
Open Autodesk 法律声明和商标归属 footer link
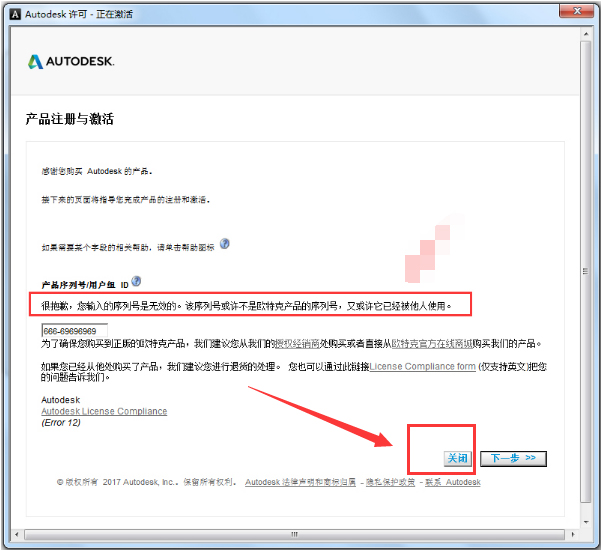pyautogui.click(x=300, y=482)
